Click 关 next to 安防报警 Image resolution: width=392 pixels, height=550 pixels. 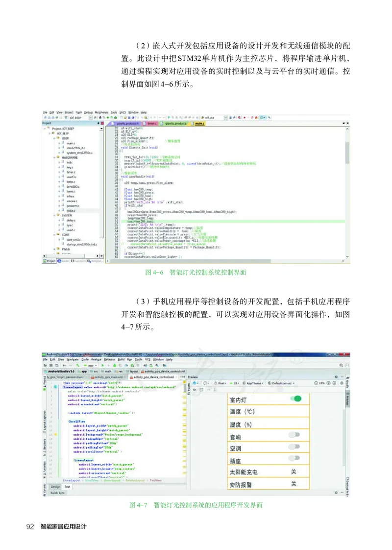294,484
